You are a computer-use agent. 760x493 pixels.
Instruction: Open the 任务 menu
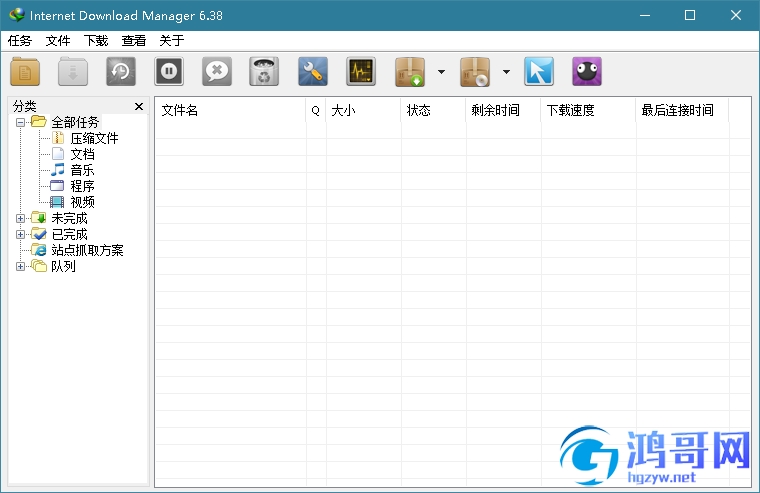tap(20, 41)
